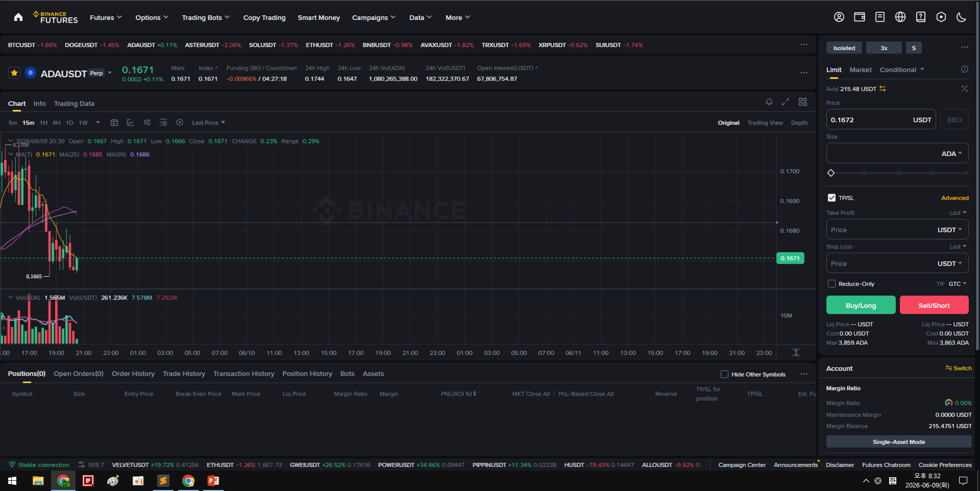The width and height of the screenshot is (980, 491).
Task: Switch chart view to Trading View
Action: click(x=765, y=123)
